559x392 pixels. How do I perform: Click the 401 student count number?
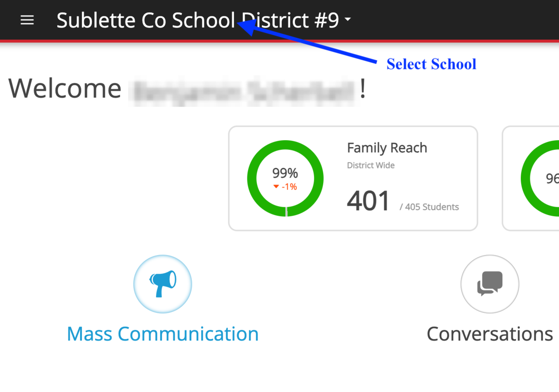368,200
